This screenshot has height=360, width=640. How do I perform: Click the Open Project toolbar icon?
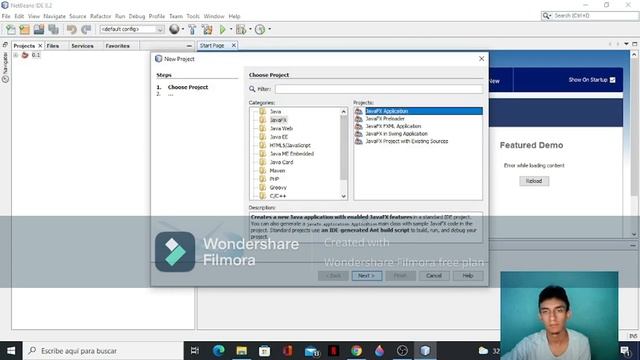click(39, 29)
